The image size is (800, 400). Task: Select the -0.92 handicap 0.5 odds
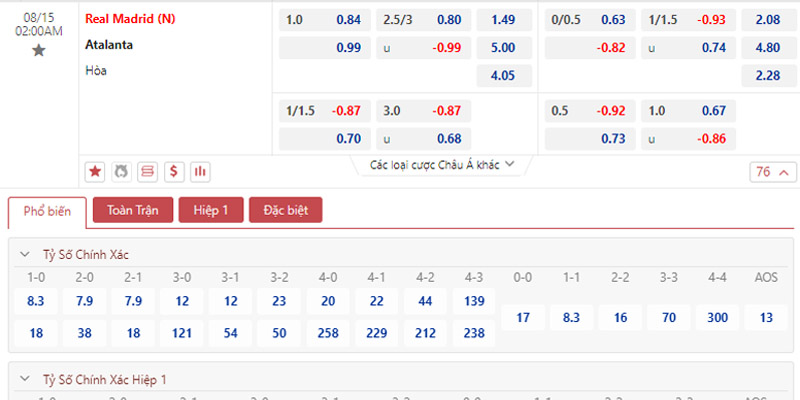click(590, 111)
